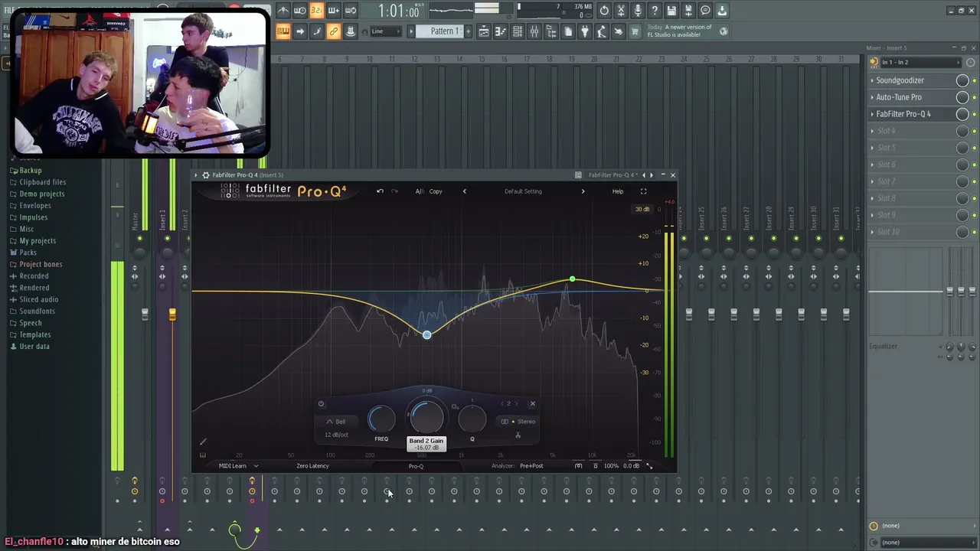Open the 30 dB display range menu
Screen dimensions: 980x551
642,210
